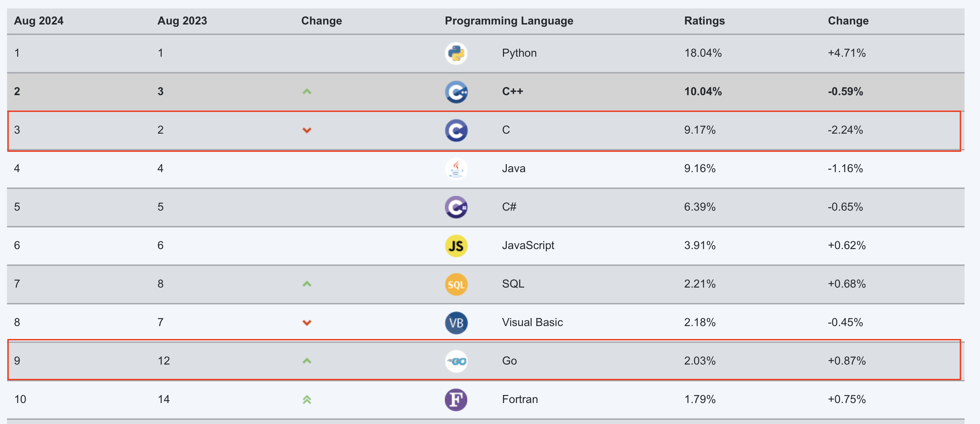Click the green up arrow in C++ row
The height and width of the screenshot is (424, 980).
307,92
